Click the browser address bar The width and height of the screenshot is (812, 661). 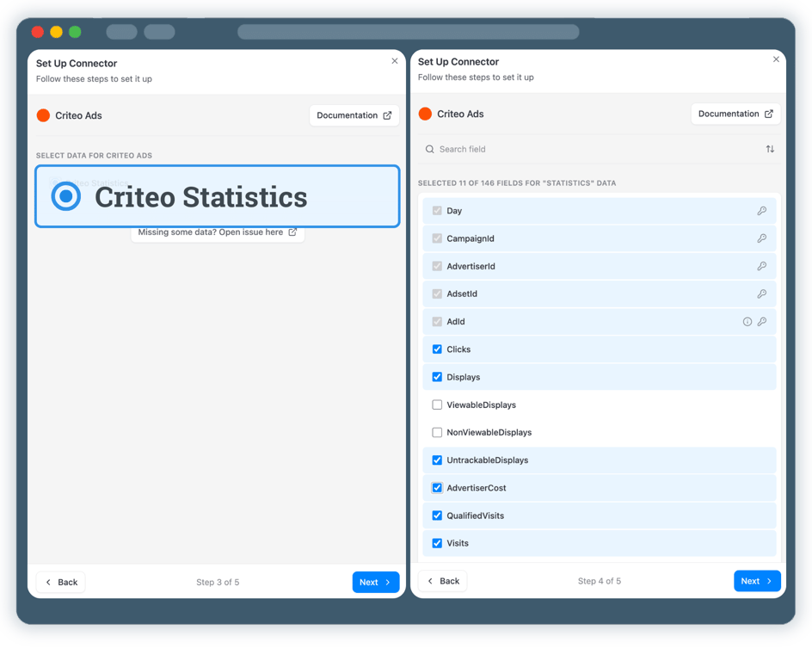(408, 32)
